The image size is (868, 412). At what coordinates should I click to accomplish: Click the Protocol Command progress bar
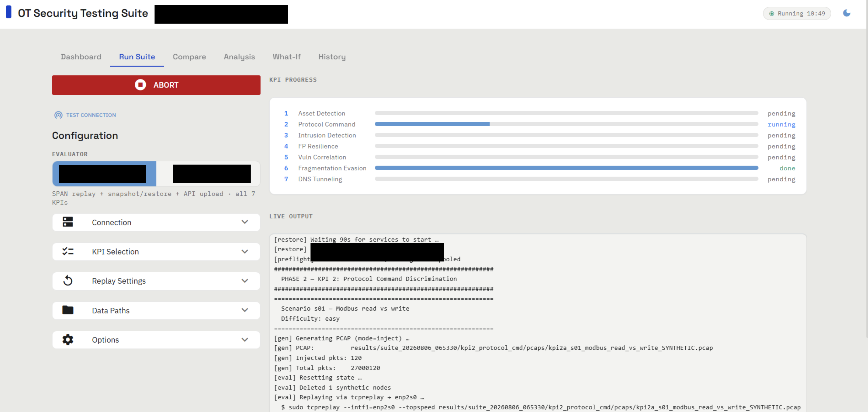click(566, 124)
